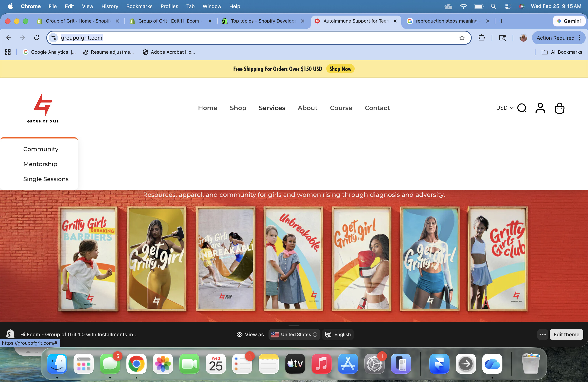This screenshot has height=382, width=588.
Task: Select Mentorship from Services submenu
Action: click(x=40, y=164)
